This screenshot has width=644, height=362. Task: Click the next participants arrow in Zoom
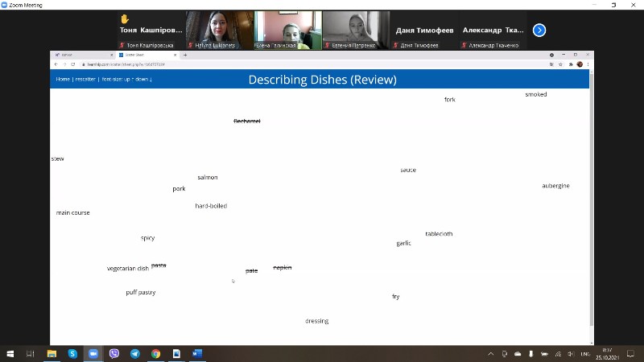[x=539, y=30]
